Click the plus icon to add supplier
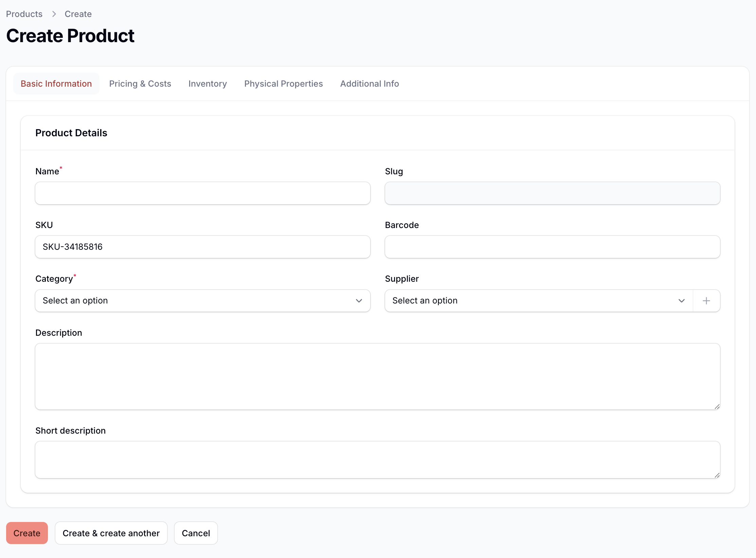 click(x=706, y=301)
